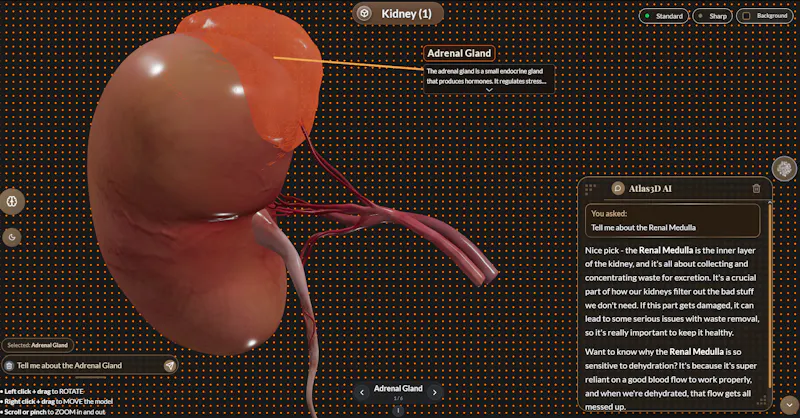Click the Adrenal Gland label tag
Screen dimensions: 800x418
459,53
